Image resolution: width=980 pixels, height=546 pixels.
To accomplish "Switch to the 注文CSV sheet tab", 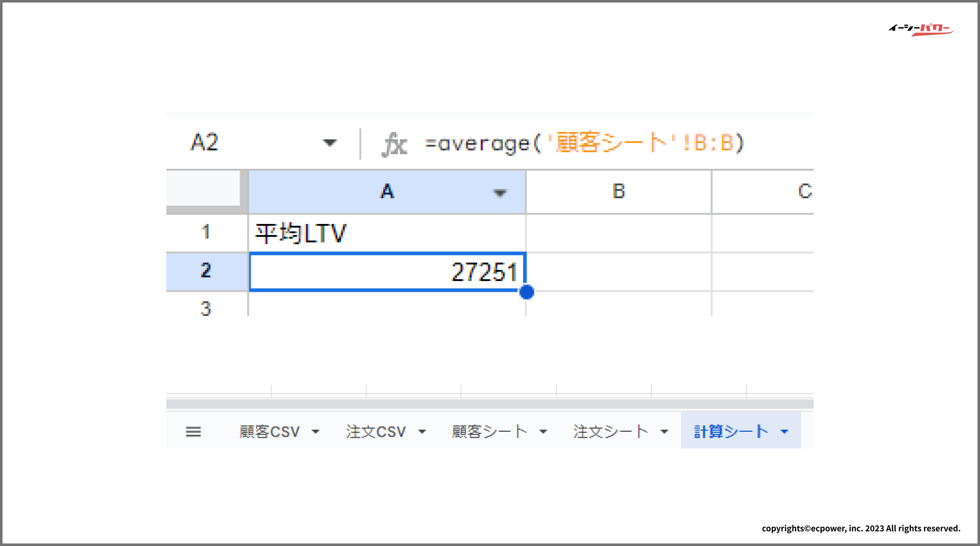I will coord(376,432).
